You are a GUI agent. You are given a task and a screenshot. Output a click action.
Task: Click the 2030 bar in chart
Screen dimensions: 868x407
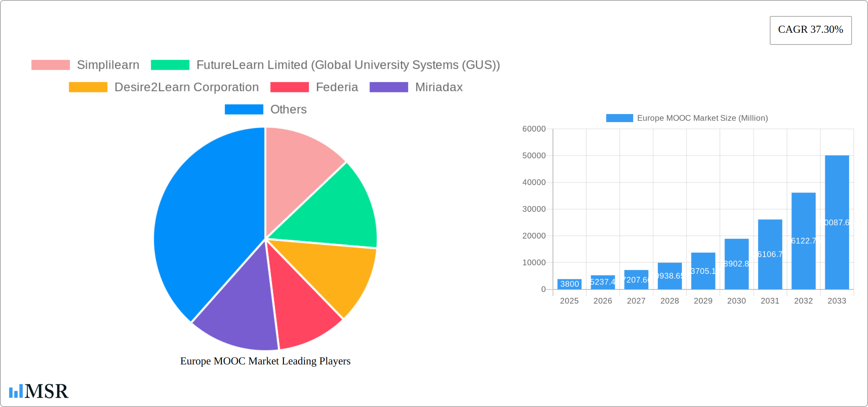[x=737, y=264]
